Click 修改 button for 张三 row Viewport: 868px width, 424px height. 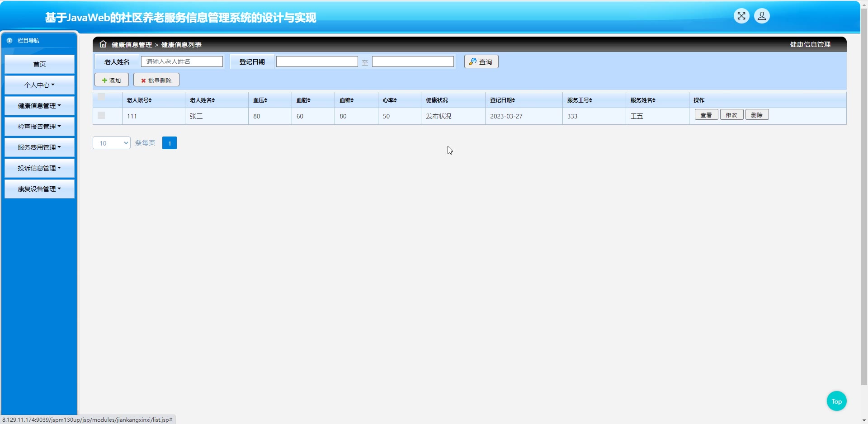[x=731, y=115]
